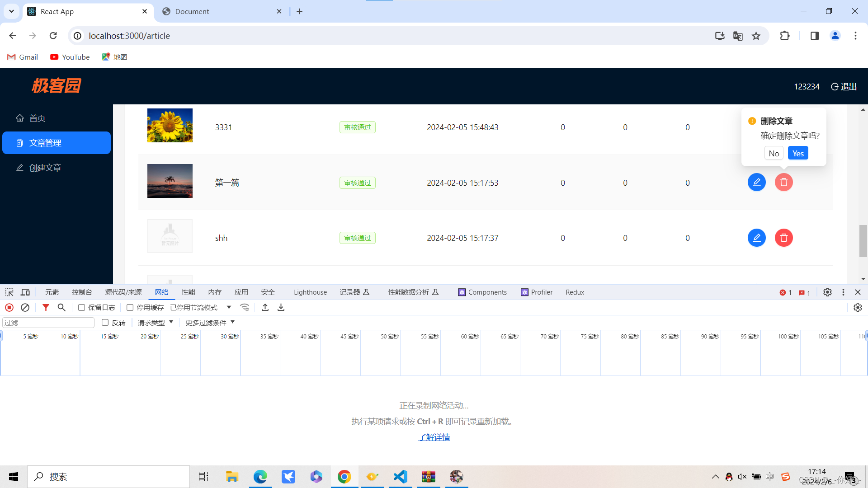
Task: Click the clear network log icon
Action: pos(25,307)
